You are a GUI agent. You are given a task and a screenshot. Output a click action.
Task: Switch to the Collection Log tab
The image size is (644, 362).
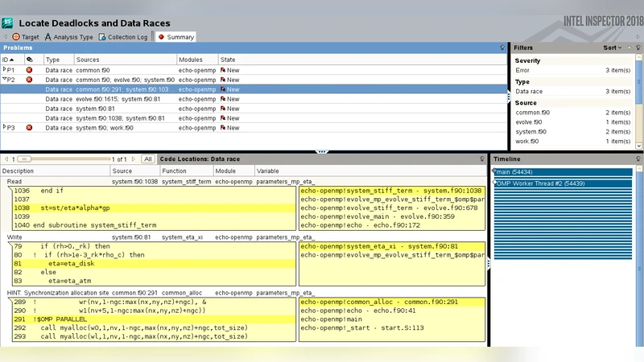pyautogui.click(x=123, y=37)
